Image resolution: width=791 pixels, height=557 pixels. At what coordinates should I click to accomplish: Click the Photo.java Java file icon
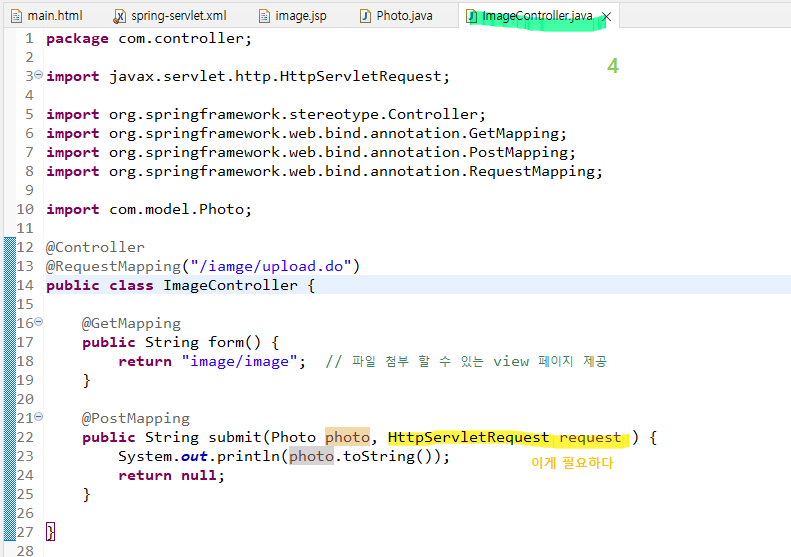coord(366,16)
